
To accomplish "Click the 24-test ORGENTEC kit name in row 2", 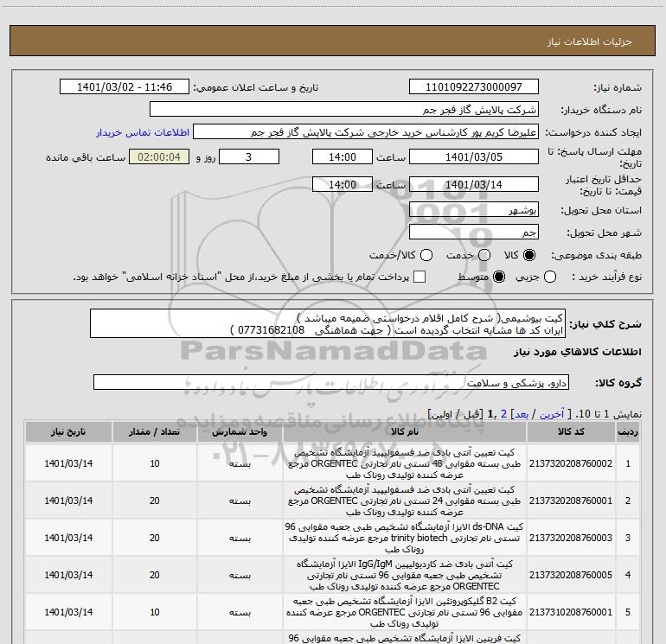I will click(405, 501).
